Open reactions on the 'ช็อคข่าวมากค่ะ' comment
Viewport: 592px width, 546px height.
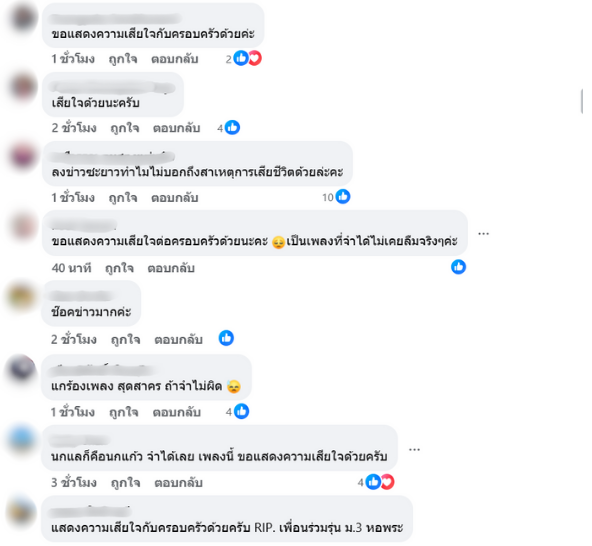(226, 338)
